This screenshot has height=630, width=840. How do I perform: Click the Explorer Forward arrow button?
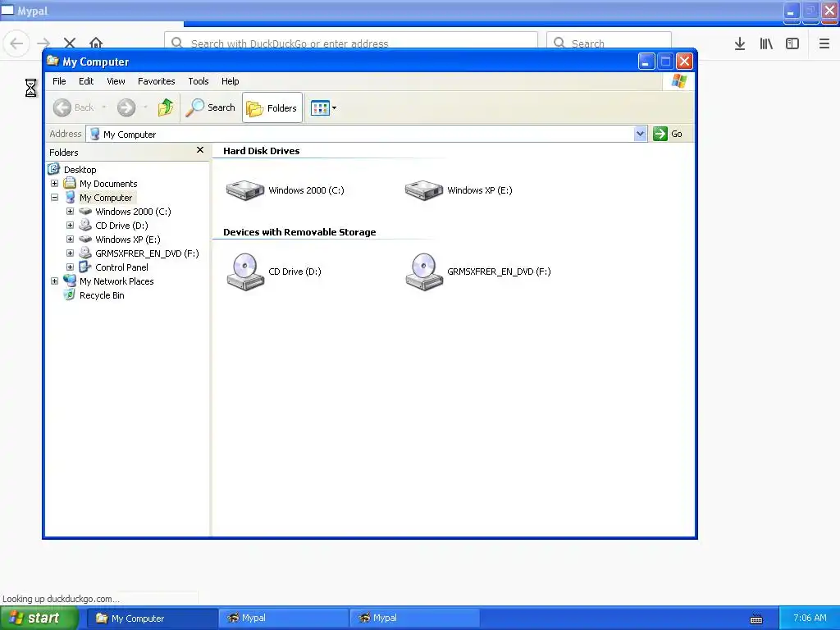coord(126,107)
